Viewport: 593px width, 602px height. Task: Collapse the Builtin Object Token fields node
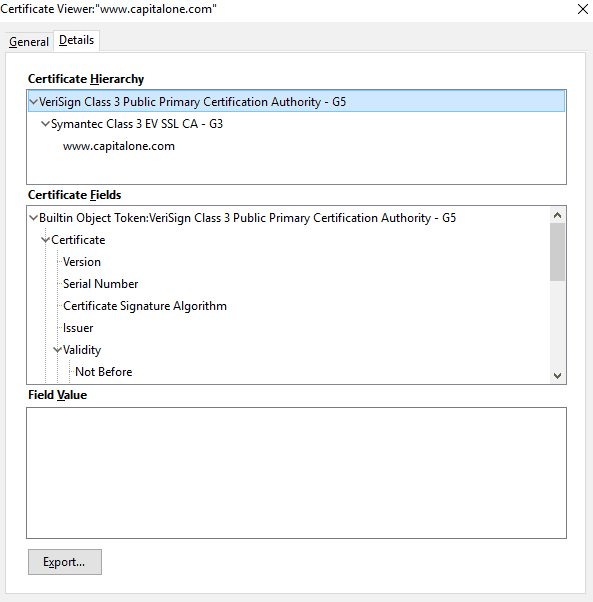coord(33,218)
